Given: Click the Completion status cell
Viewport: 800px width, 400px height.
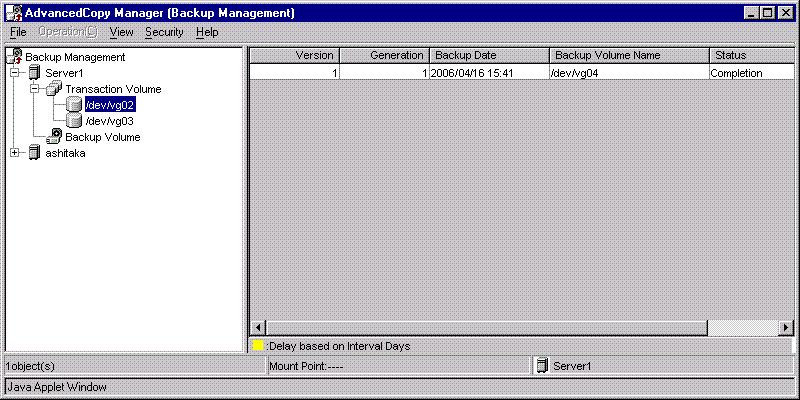Looking at the screenshot, I should (x=752, y=73).
